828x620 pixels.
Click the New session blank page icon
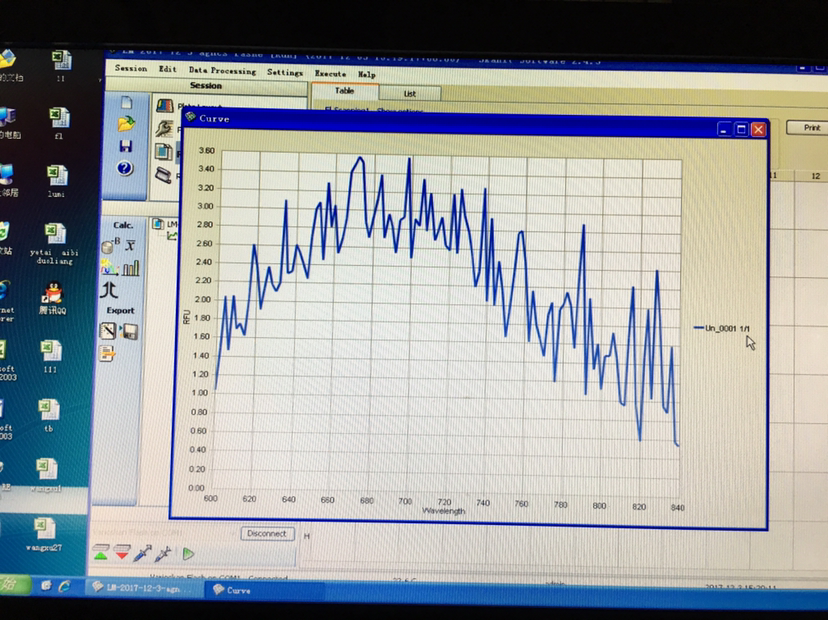[x=127, y=102]
